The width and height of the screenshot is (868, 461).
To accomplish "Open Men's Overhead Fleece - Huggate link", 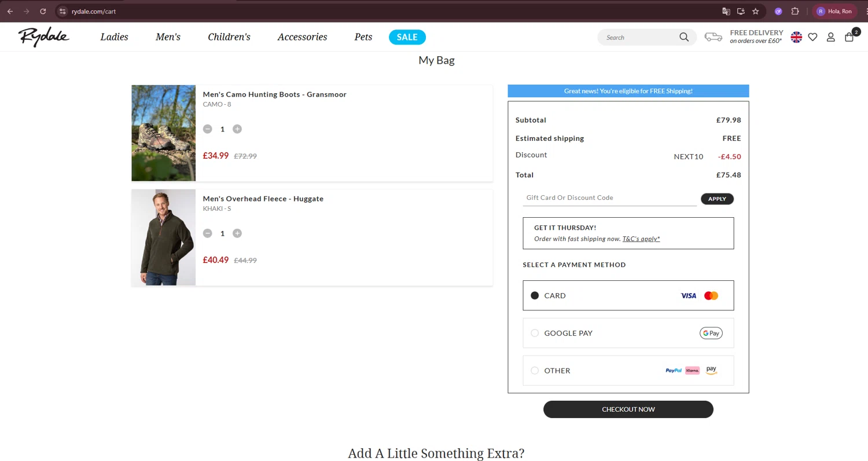I will coord(263,199).
